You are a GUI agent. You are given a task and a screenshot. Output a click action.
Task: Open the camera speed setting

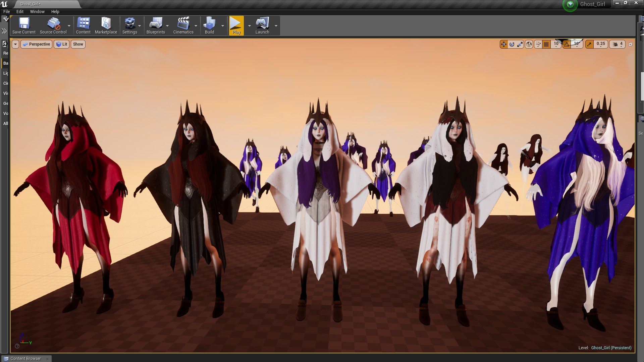point(618,44)
